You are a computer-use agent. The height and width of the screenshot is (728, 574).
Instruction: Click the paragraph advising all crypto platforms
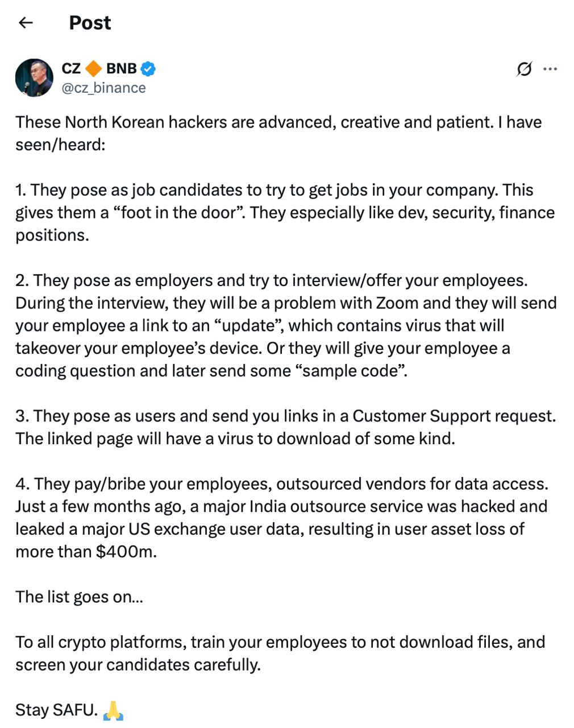point(280,653)
